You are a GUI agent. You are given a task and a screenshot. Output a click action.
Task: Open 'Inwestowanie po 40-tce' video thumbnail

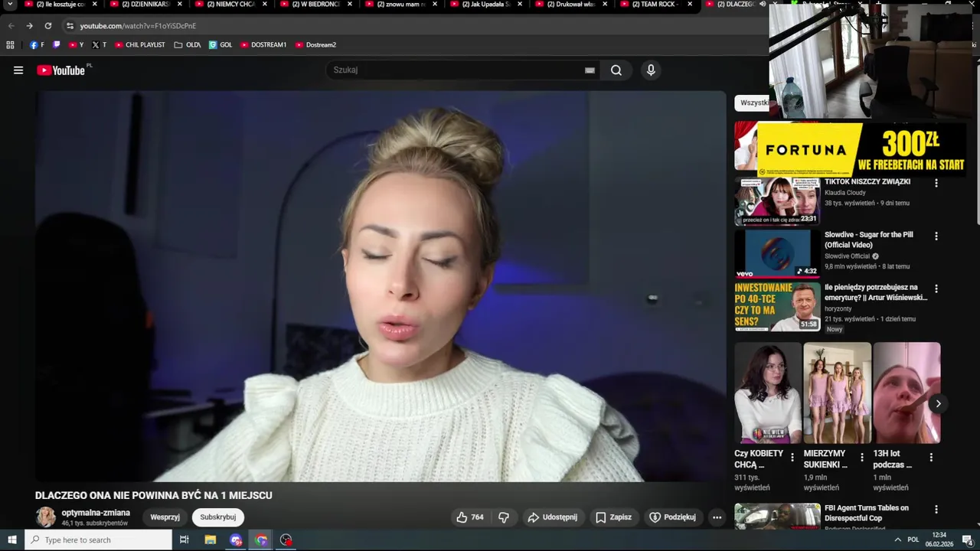[777, 306]
